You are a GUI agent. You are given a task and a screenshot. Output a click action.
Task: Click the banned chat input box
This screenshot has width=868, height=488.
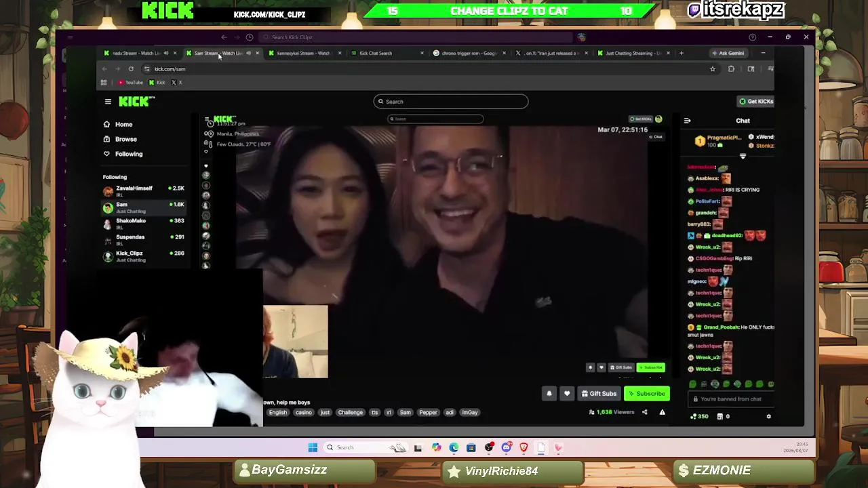730,399
